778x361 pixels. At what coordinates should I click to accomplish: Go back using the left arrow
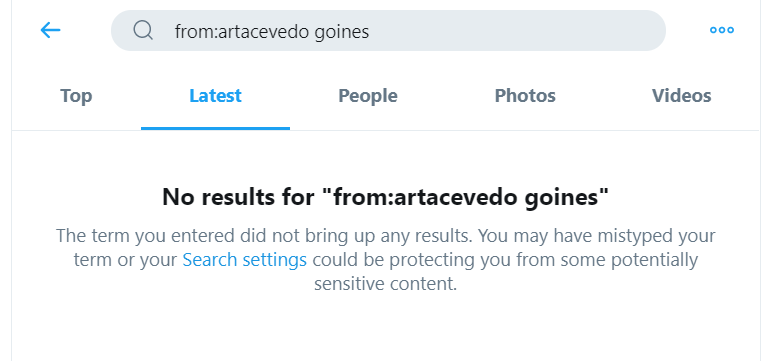pyautogui.click(x=50, y=30)
